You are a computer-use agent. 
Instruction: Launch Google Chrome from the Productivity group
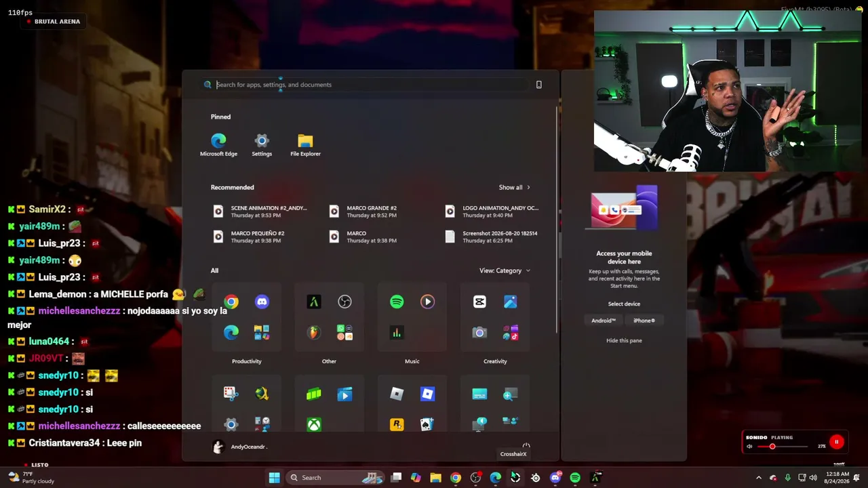click(x=231, y=302)
